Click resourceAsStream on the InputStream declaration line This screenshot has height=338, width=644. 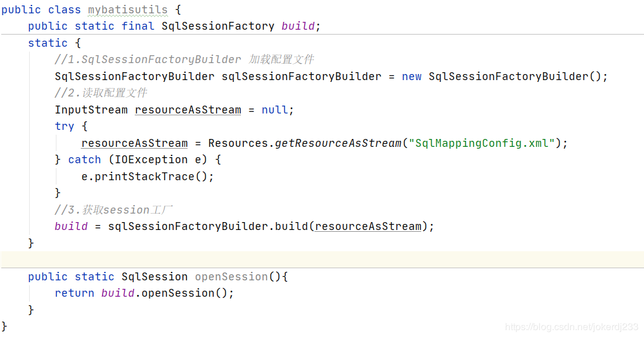point(188,110)
